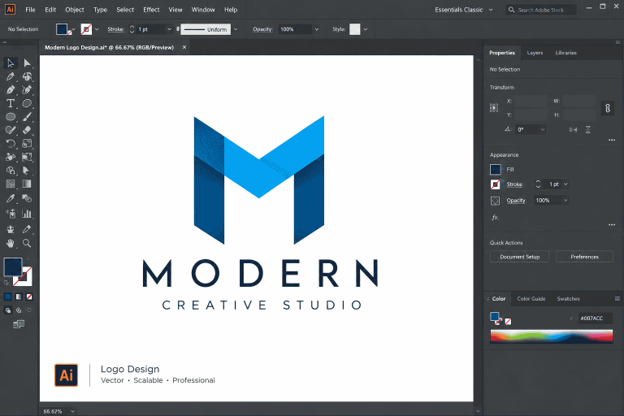Viewport: 624px width, 416px height.
Task: Click the reference point grid in Transform
Action: 494,108
